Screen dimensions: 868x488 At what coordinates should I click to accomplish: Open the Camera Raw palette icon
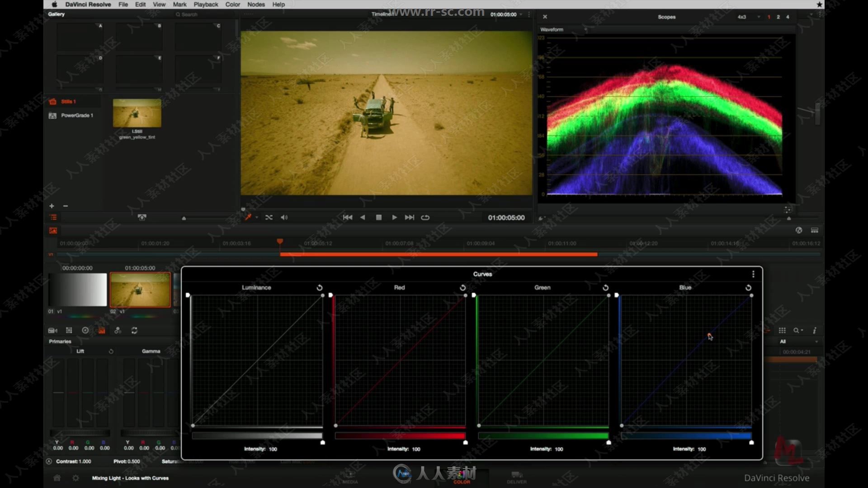pos(53,331)
